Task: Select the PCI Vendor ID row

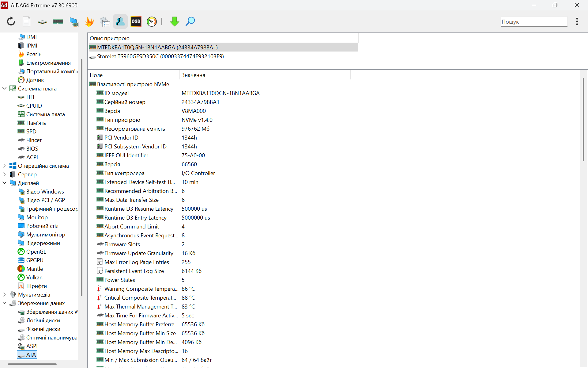Action: pos(219,137)
